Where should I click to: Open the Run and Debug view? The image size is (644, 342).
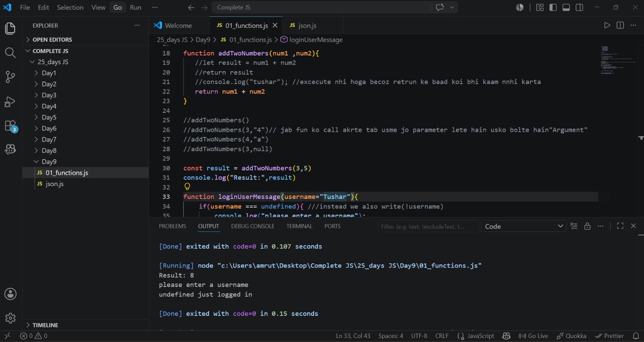(10, 101)
